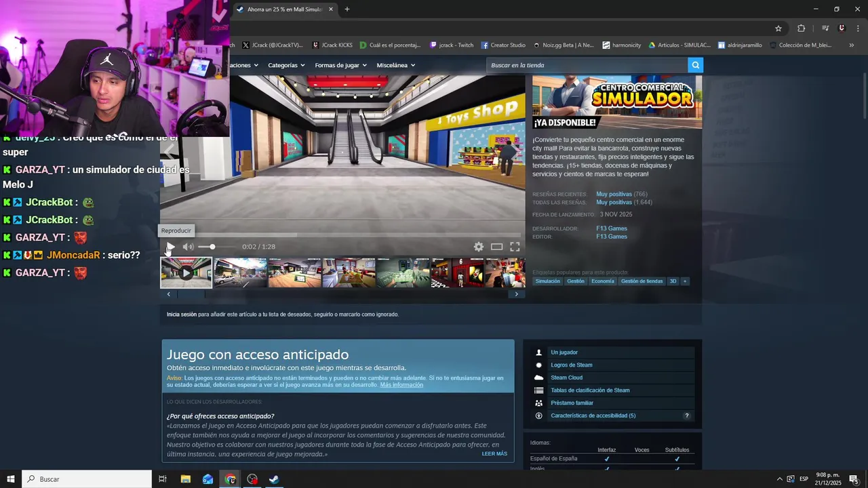This screenshot has width=868, height=488.
Task: Click the magnifier search button in store
Action: tap(695, 65)
